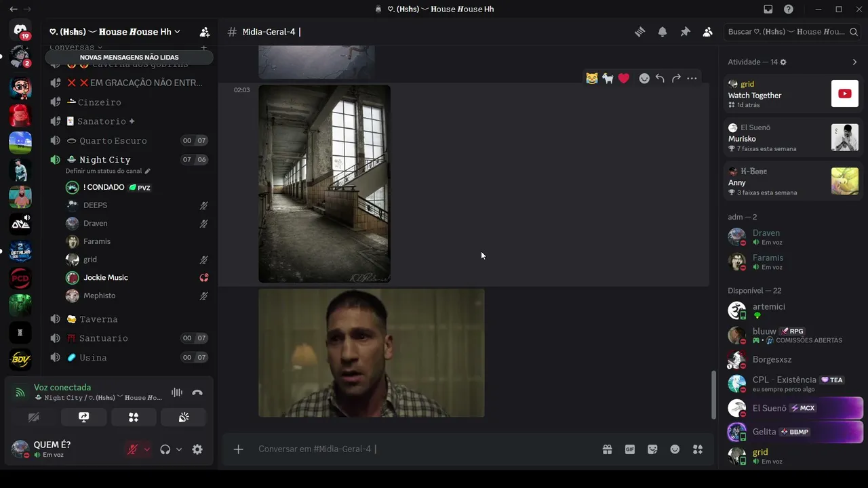Open the apps launcher in message bar
Screen dimensions: 868x488
697,449
